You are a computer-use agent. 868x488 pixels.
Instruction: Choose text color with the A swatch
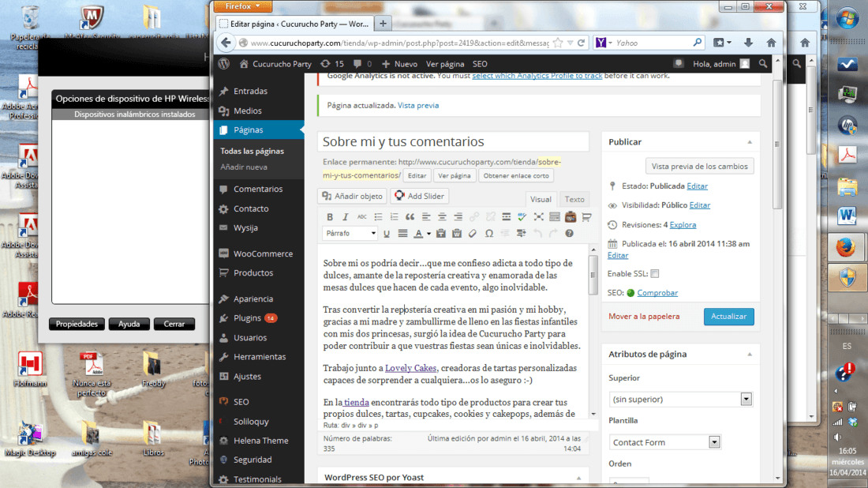pos(418,234)
